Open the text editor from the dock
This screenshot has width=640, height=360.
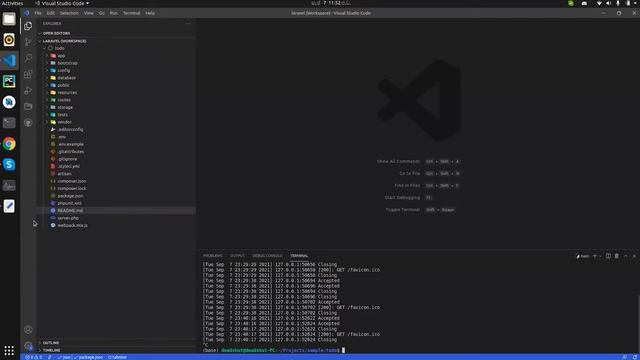9,206
